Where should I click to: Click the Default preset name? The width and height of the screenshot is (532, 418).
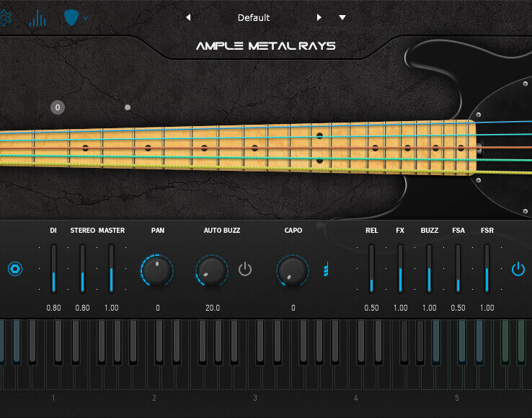[254, 17]
